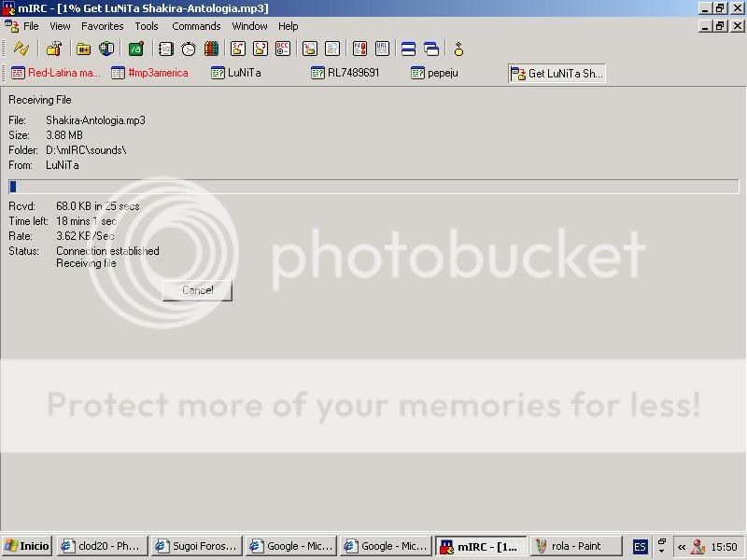
Task: Open the DCC Options icon
Action: (x=283, y=49)
